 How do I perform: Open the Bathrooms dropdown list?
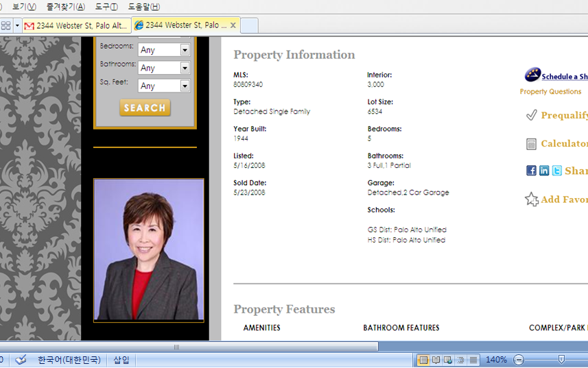[x=185, y=68]
